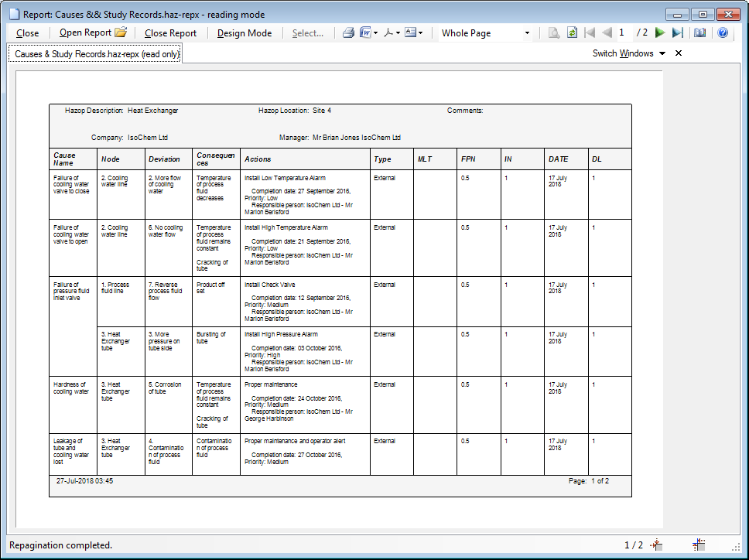Jump to last page icon
The image size is (749, 560).
pos(678,33)
